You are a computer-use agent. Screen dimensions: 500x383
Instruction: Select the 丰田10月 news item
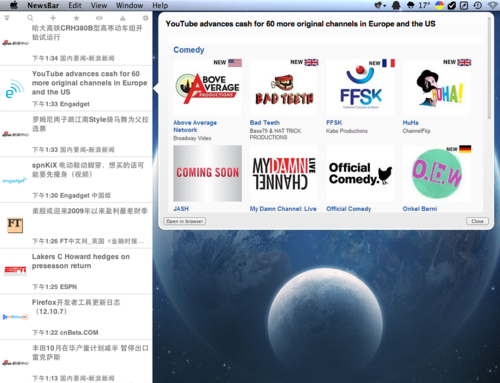tap(76, 361)
